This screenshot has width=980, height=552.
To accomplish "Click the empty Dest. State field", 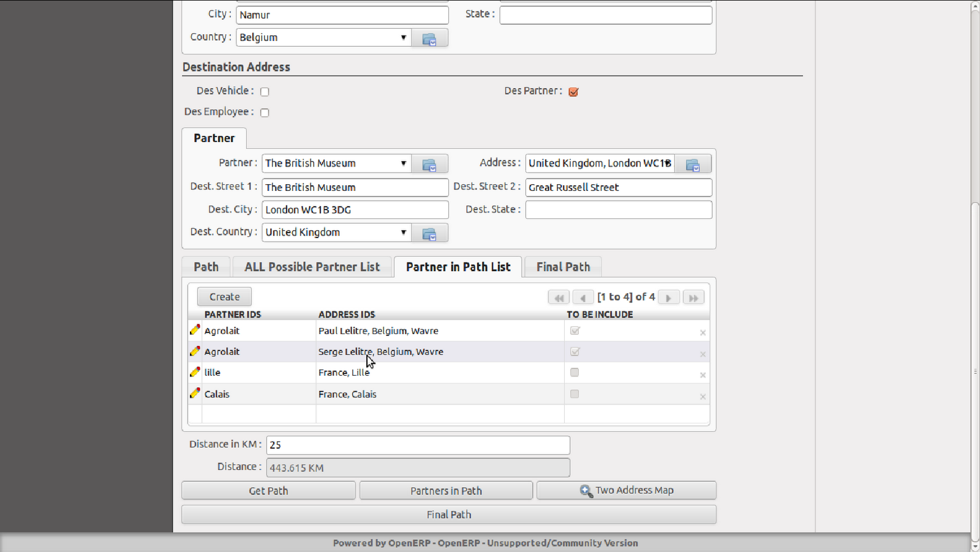I will point(619,210).
